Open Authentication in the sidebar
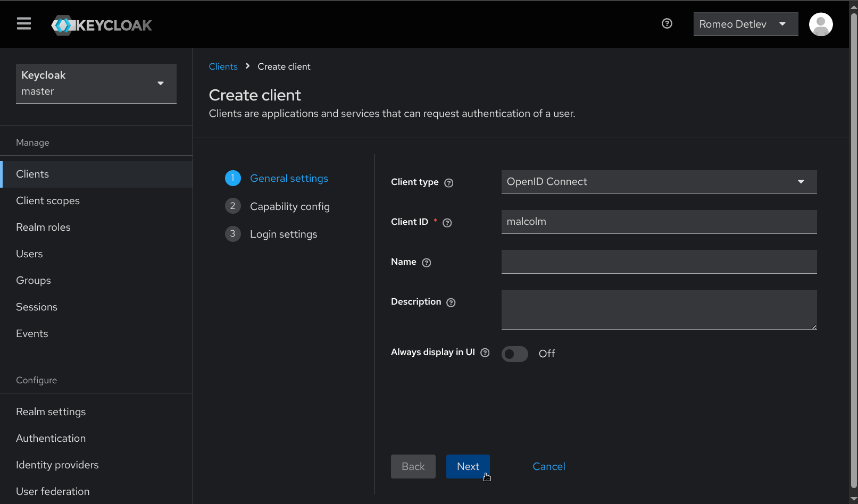The height and width of the screenshot is (504, 858). coord(96,439)
